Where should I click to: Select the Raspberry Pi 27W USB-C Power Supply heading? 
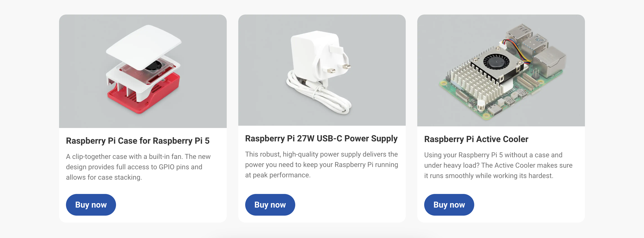pyautogui.click(x=321, y=139)
